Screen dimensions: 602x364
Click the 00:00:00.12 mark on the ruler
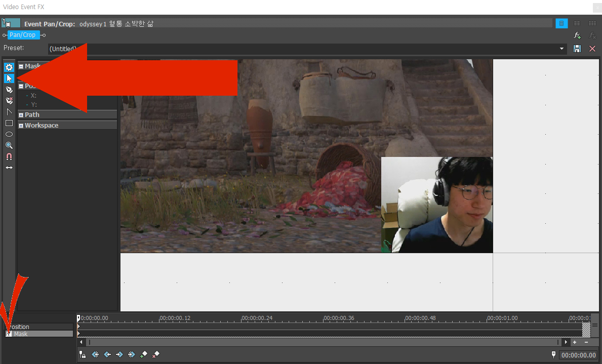[175, 318]
